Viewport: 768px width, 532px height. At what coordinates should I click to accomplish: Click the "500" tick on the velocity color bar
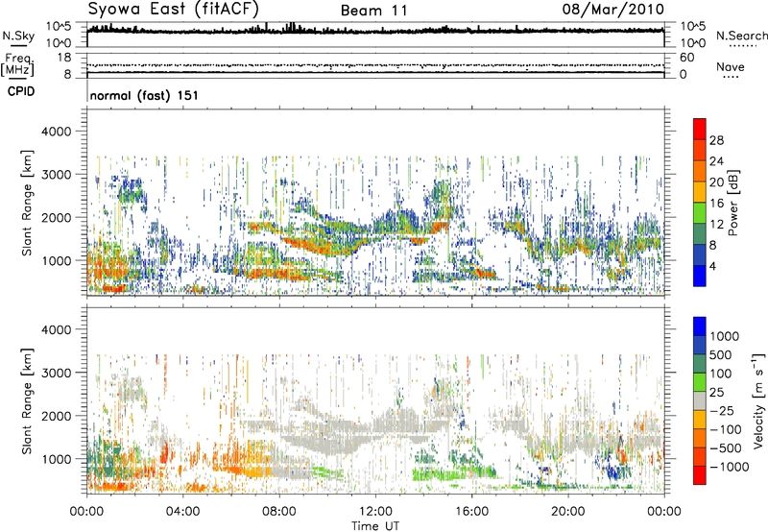721,354
